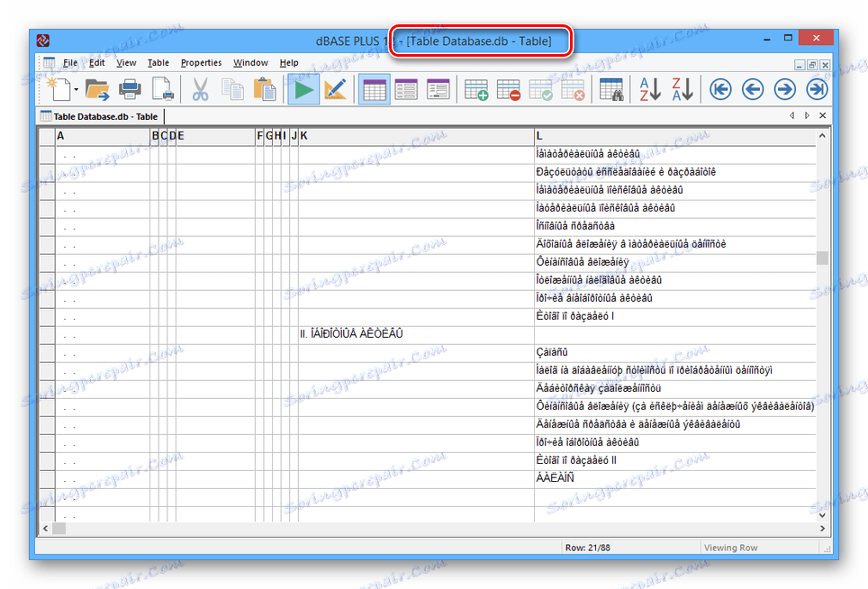Image resolution: width=868 pixels, height=589 pixels.
Task: Sort ascending with A-Z icon
Action: [650, 89]
